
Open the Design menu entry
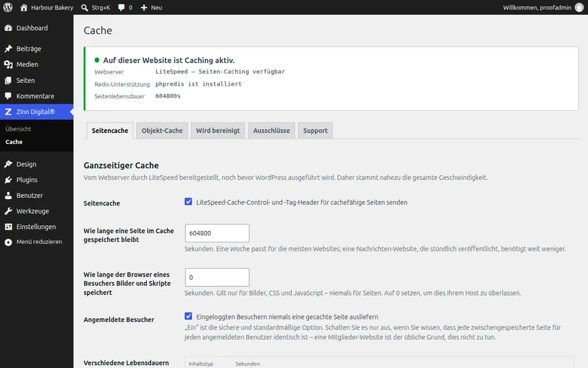(x=37, y=164)
